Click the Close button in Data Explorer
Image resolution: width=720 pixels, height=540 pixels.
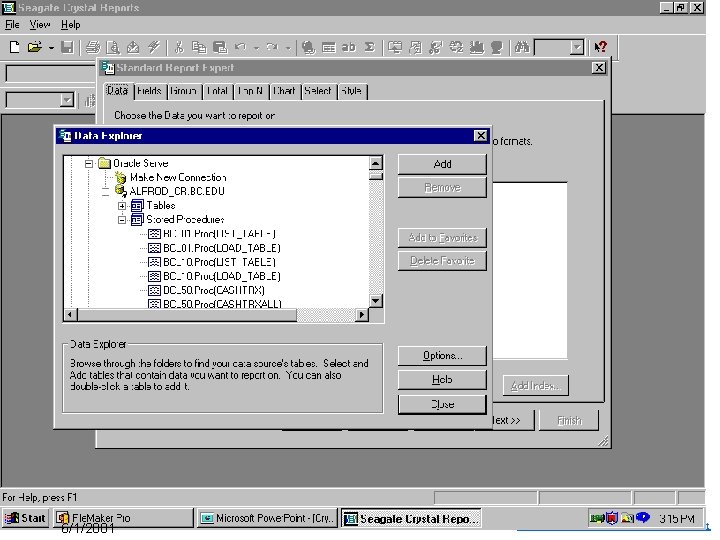click(442, 405)
